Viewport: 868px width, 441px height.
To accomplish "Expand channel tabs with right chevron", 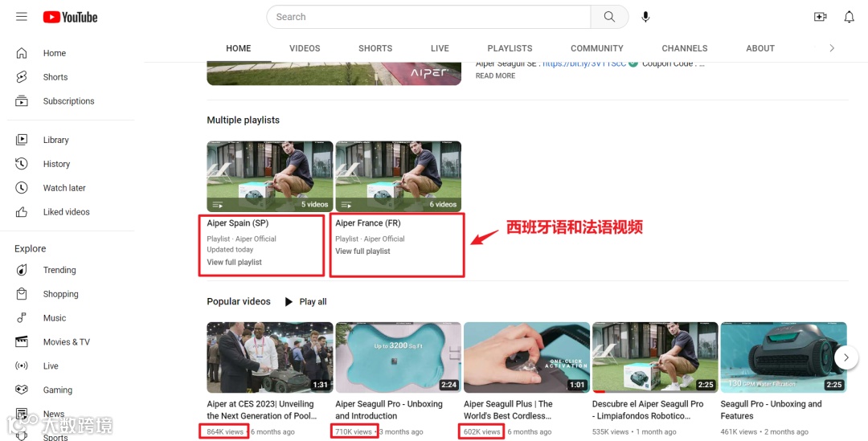I will (832, 48).
